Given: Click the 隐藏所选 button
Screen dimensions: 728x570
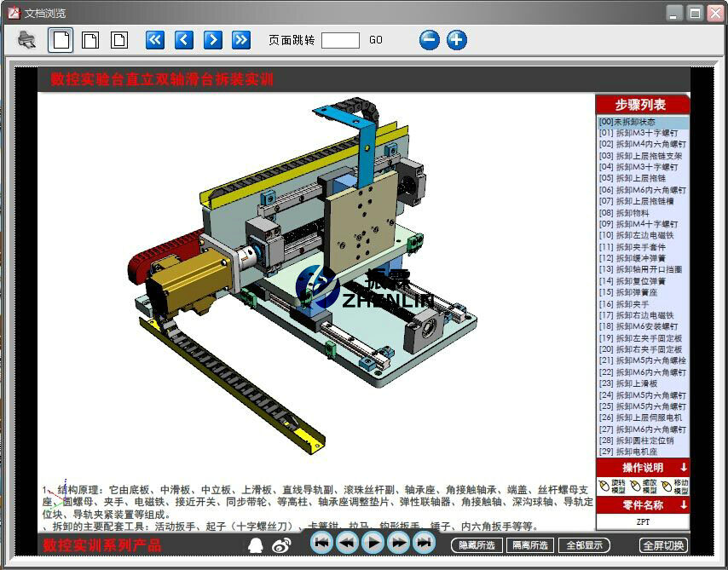Looking at the screenshot, I should click(x=477, y=545).
